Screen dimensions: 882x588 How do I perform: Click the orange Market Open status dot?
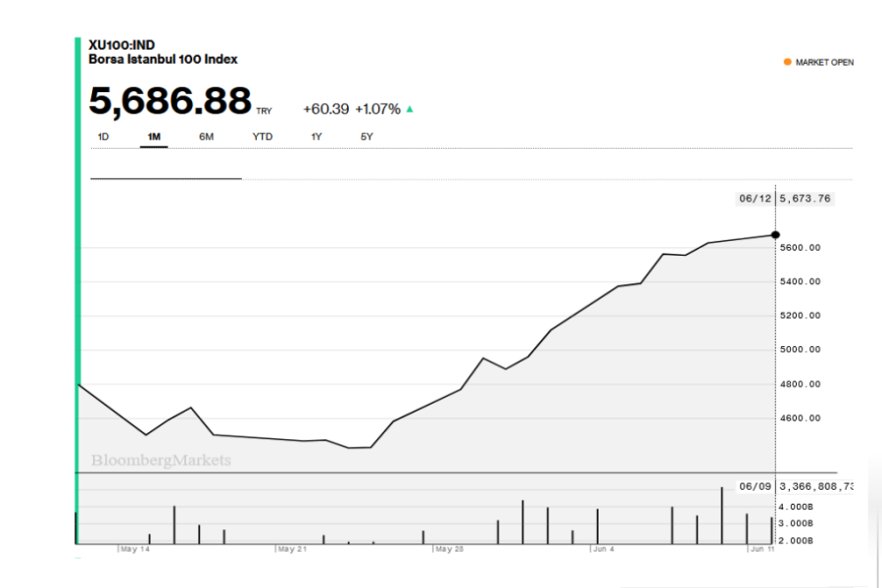[787, 62]
